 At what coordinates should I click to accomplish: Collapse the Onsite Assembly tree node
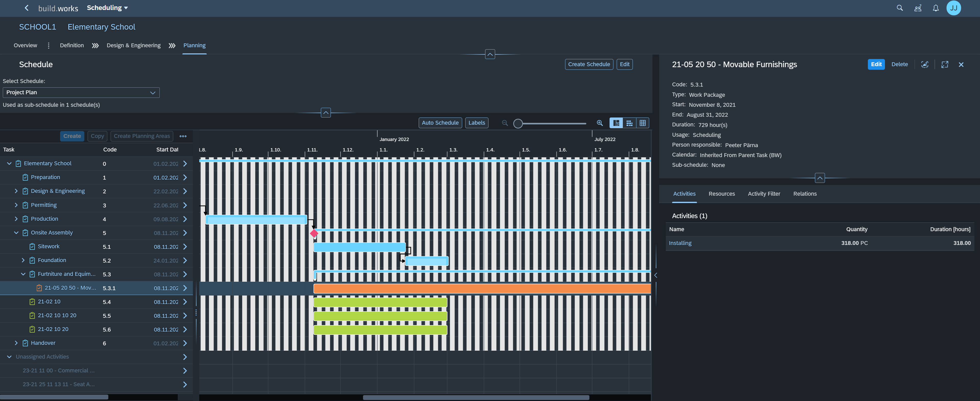[16, 233]
